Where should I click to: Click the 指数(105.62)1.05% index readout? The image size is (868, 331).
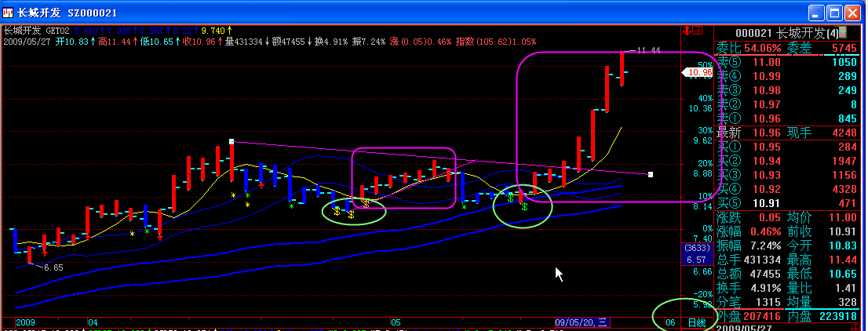[496, 42]
